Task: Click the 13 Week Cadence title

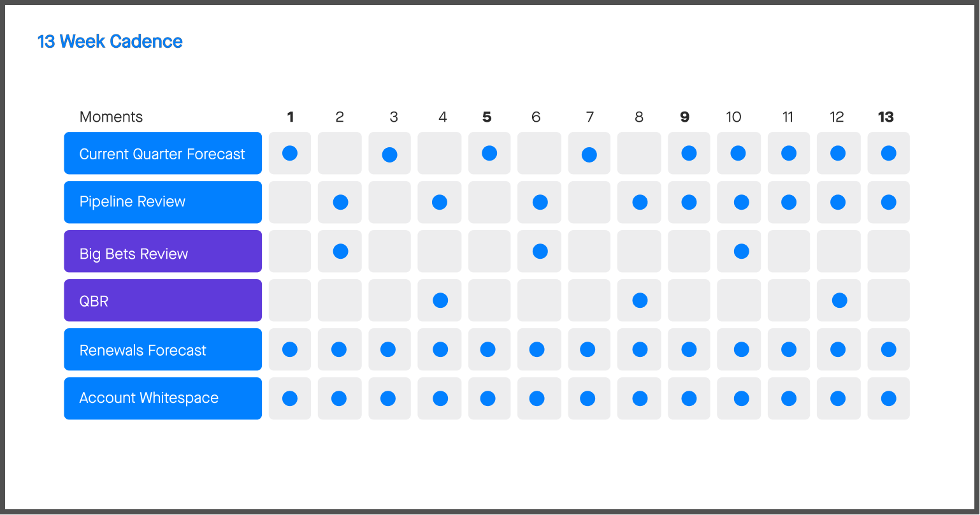Action: click(x=110, y=41)
